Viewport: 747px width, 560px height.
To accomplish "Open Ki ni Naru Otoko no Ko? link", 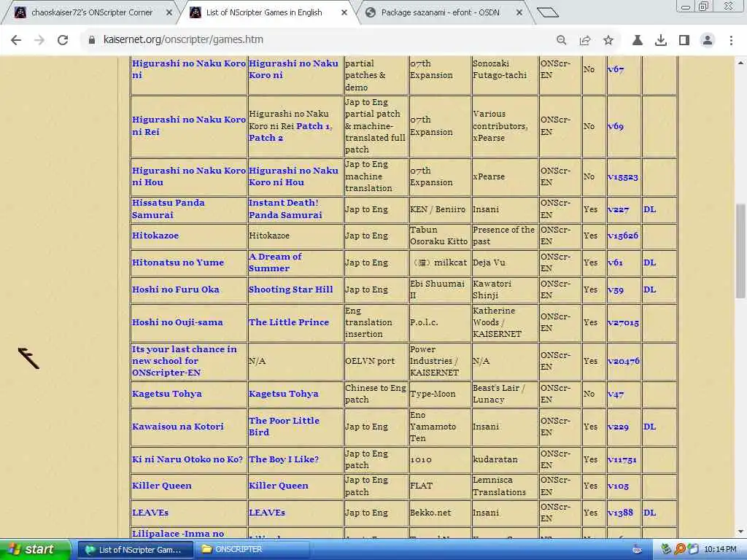I will pyautogui.click(x=187, y=459).
